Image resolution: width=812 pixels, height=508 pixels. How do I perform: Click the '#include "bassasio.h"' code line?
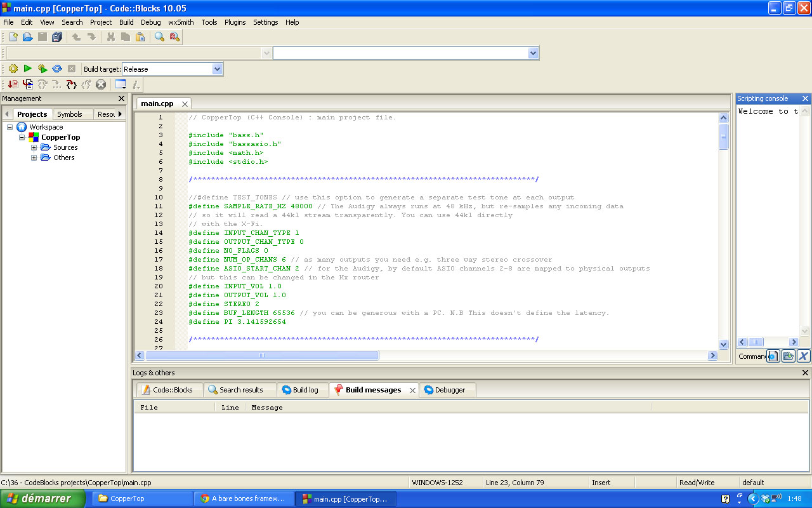tap(235, 144)
